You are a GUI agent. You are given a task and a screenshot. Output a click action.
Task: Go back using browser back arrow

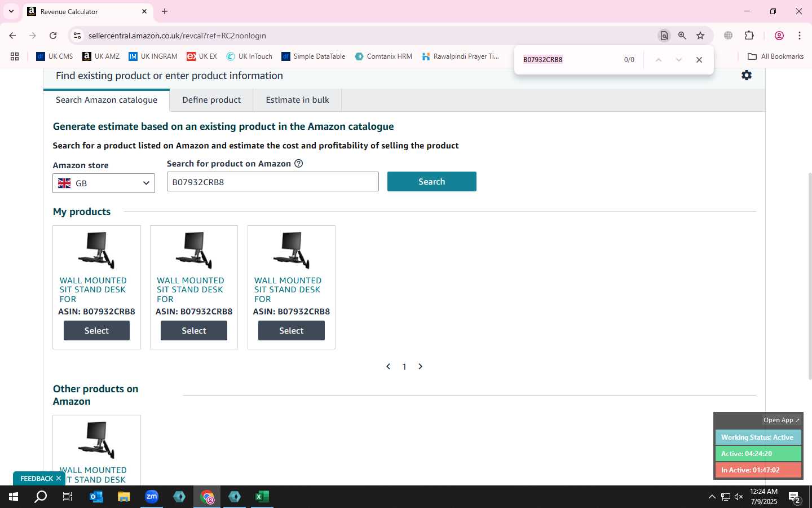click(x=12, y=36)
